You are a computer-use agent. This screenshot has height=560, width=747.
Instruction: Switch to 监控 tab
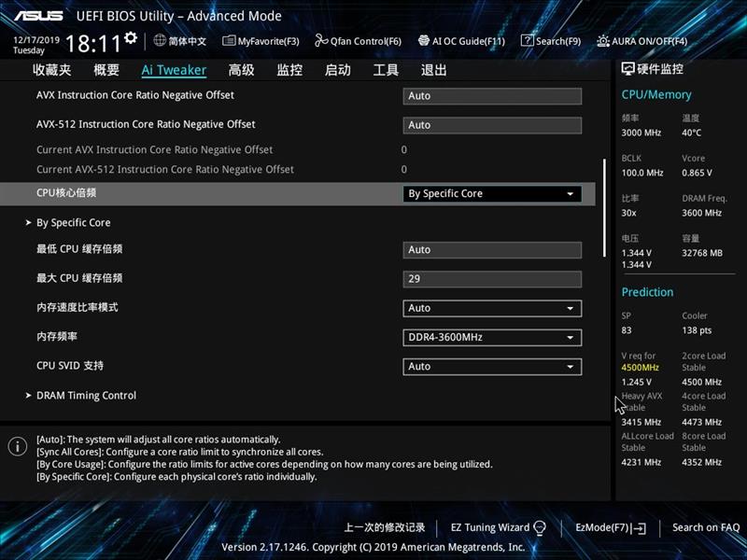(x=289, y=70)
